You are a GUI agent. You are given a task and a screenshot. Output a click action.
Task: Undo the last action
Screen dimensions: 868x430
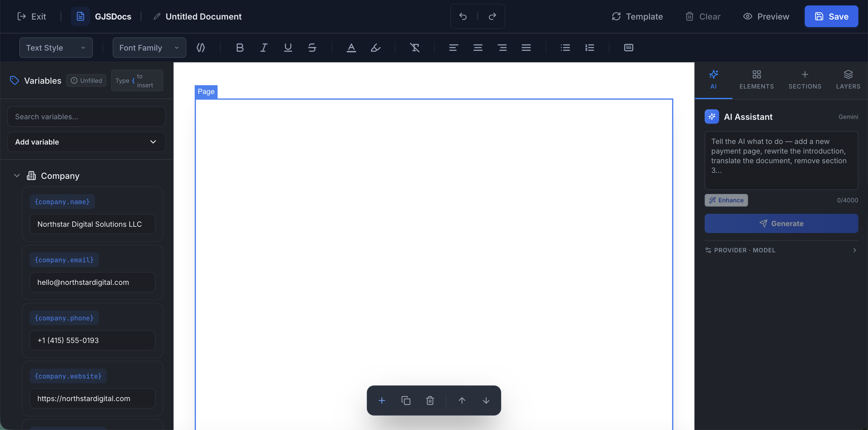pyautogui.click(x=463, y=17)
